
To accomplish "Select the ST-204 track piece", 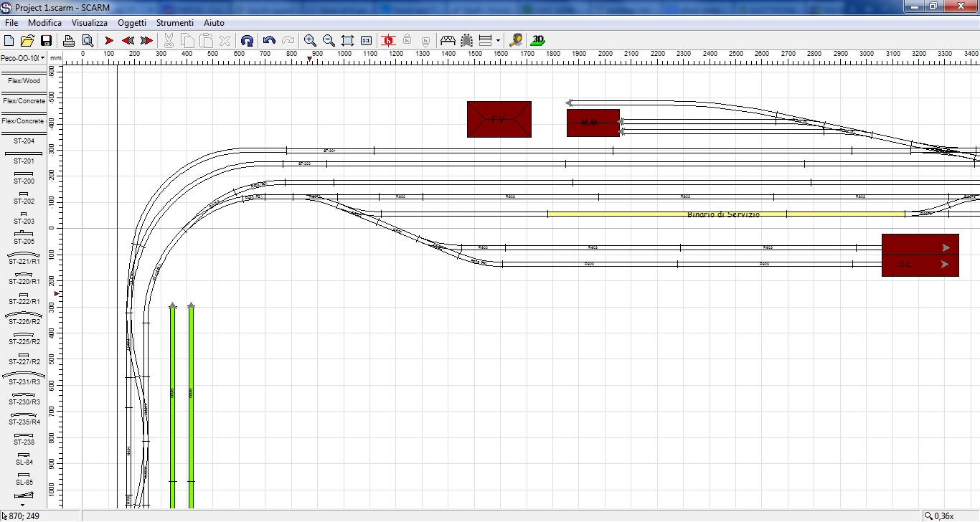I will click(x=24, y=138).
